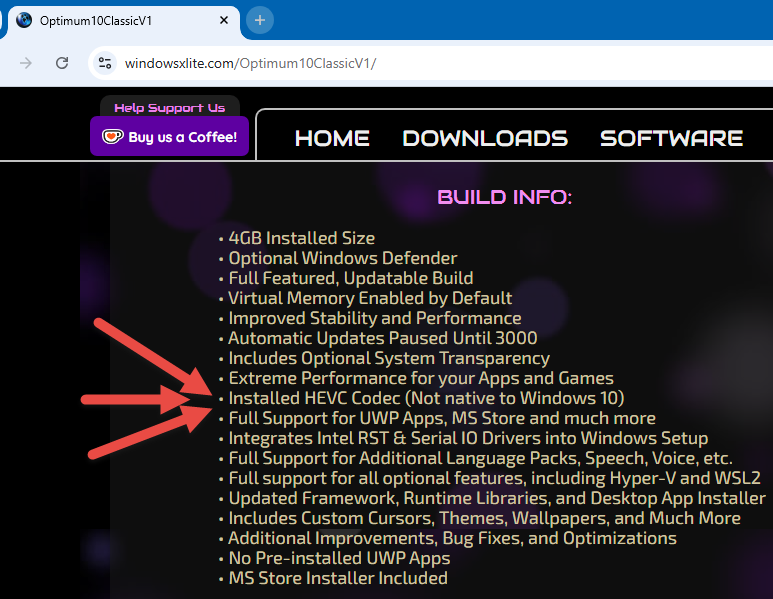Reload the current page

tap(62, 63)
